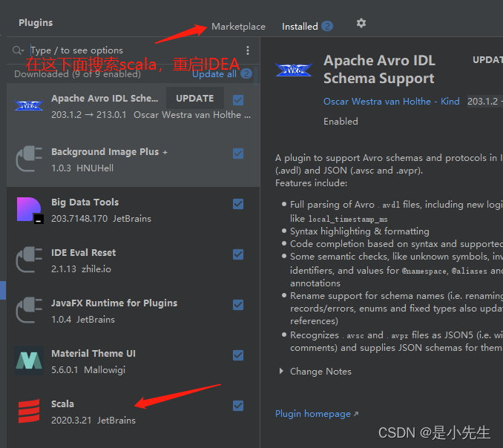The height and width of the screenshot is (448, 503).
Task: Select the Big Data Tools plugin name
Action: pos(85,202)
